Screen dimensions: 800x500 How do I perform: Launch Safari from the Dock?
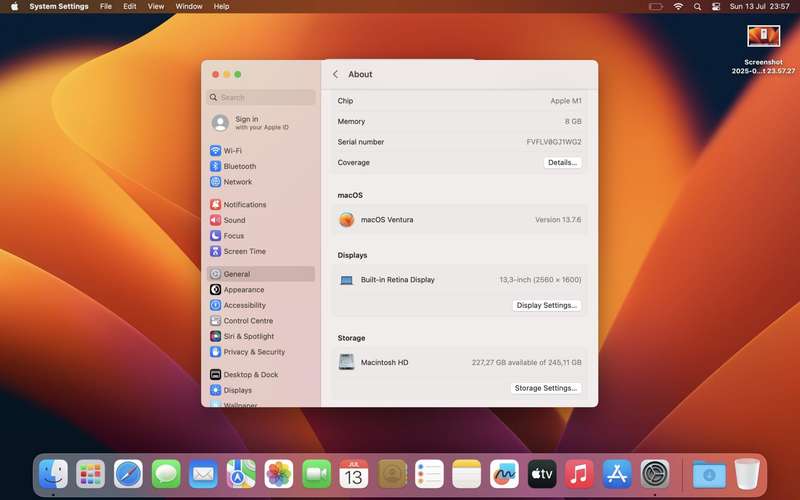128,474
